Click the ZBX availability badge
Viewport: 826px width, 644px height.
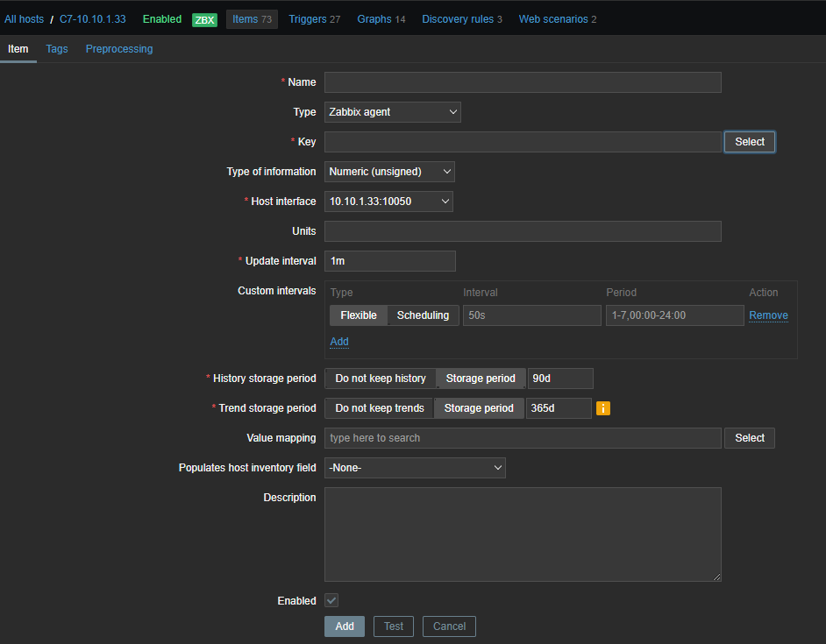click(x=204, y=19)
